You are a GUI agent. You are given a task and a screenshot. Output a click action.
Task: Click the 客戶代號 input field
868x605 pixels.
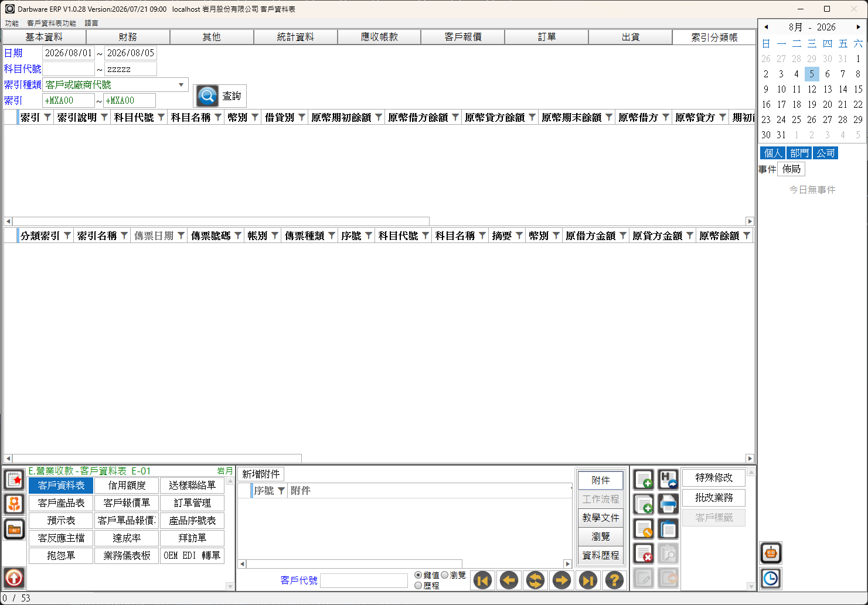tap(364, 580)
